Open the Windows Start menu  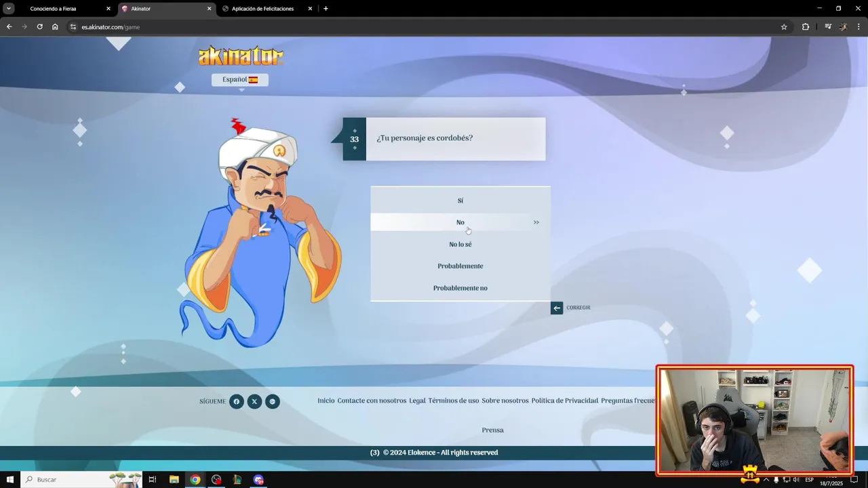click(10, 479)
